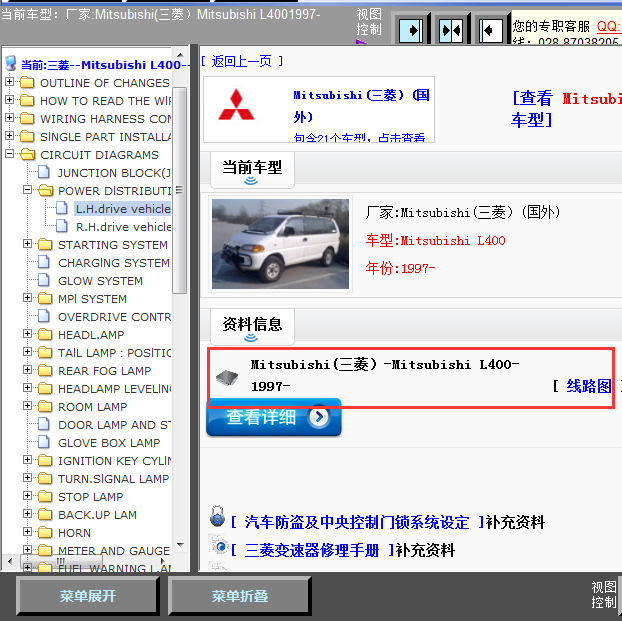Viewport: 622px width, 621px height.
Task: Expand the HOW TO READ THE WIRING node
Action: click(10, 99)
